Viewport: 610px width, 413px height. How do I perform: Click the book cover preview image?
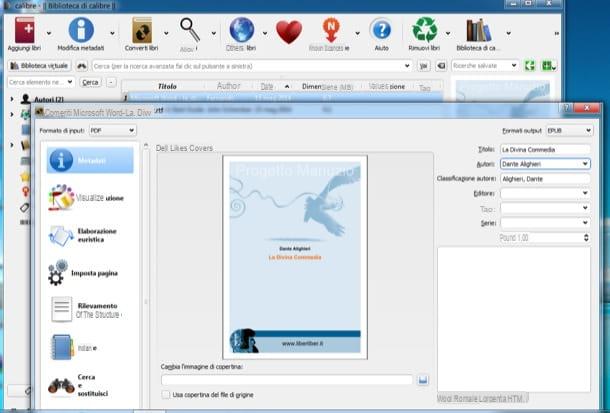[x=295, y=257]
